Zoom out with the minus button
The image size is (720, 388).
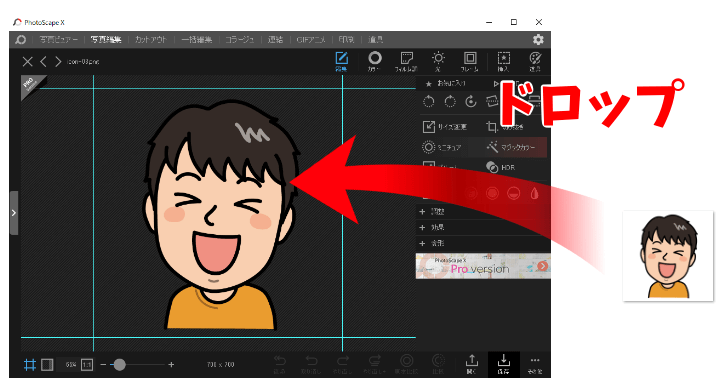(103, 365)
